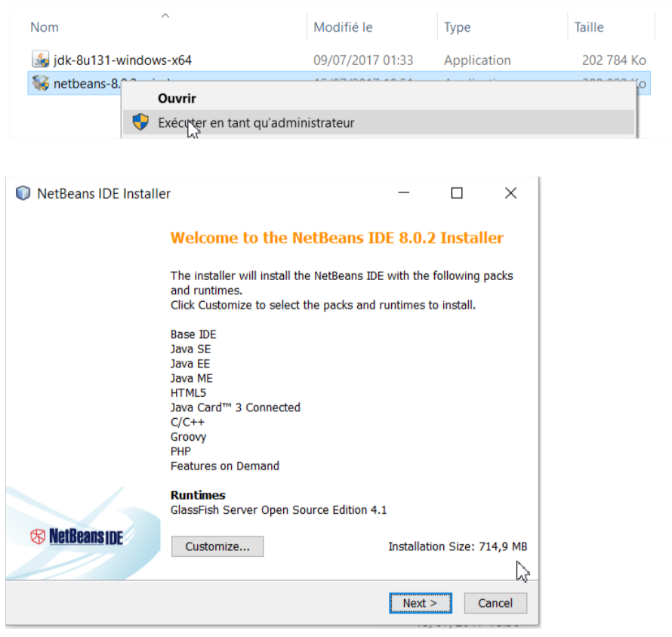This screenshot has width=672, height=637.
Task: Open the Customize... packs dialog
Action: click(x=217, y=546)
